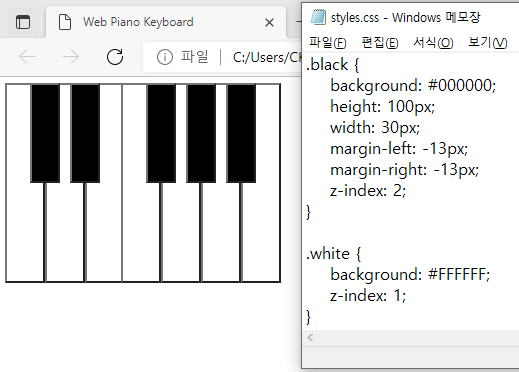519x372 pixels.
Task: Click the ".white {" selector line
Action: (334, 254)
